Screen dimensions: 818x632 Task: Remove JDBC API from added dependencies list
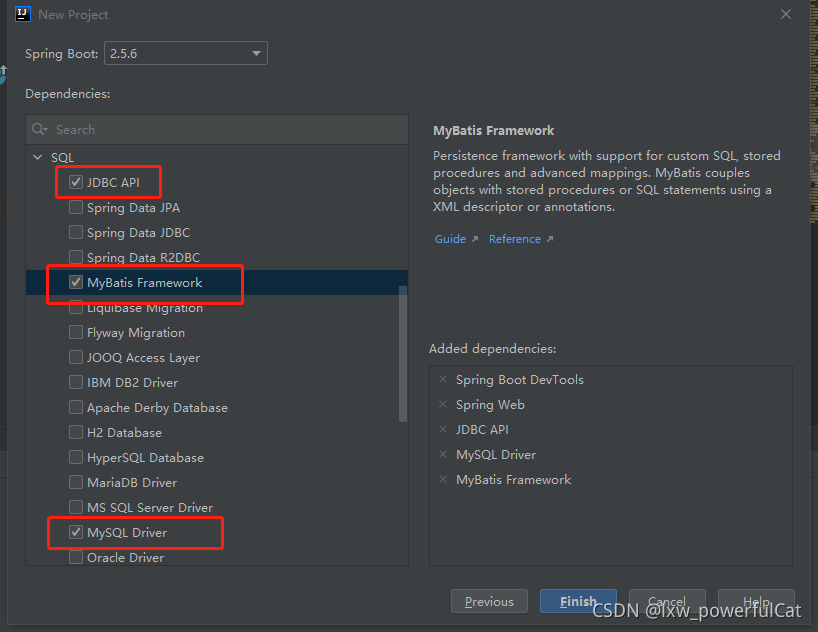point(443,429)
